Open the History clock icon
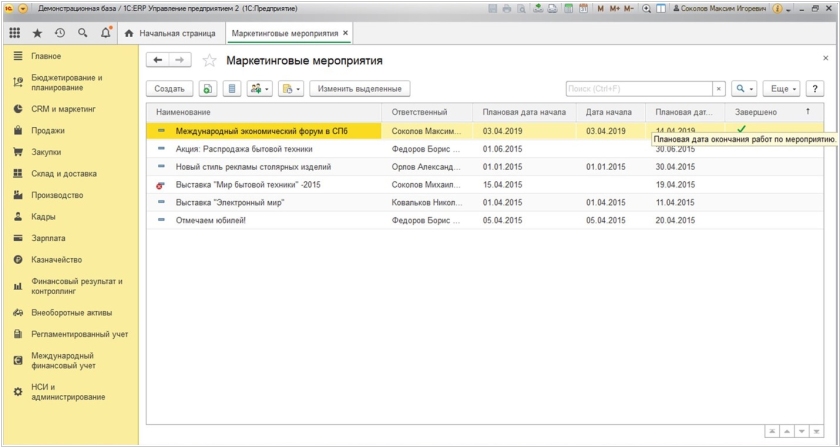This screenshot has width=840, height=447. (x=60, y=33)
